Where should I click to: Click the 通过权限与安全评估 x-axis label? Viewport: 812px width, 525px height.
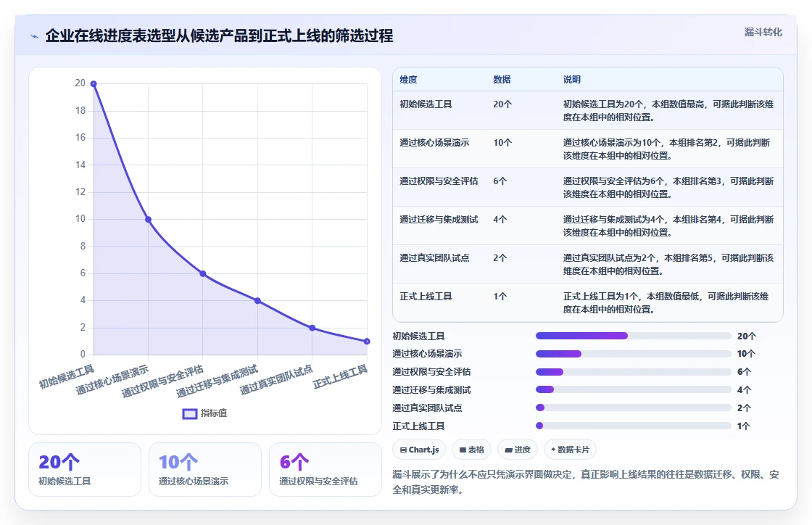click(162, 381)
